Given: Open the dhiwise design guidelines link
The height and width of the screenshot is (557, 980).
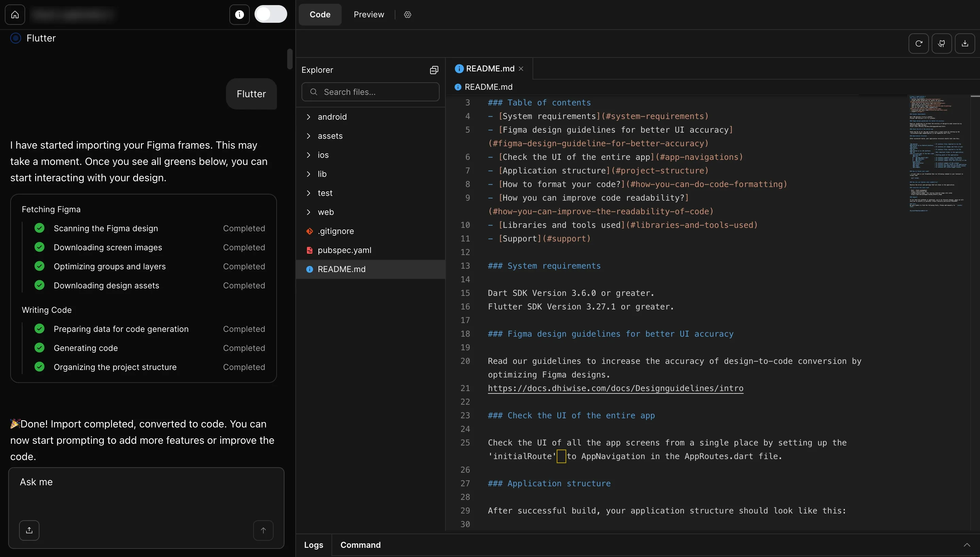Looking at the screenshot, I should [x=616, y=388].
